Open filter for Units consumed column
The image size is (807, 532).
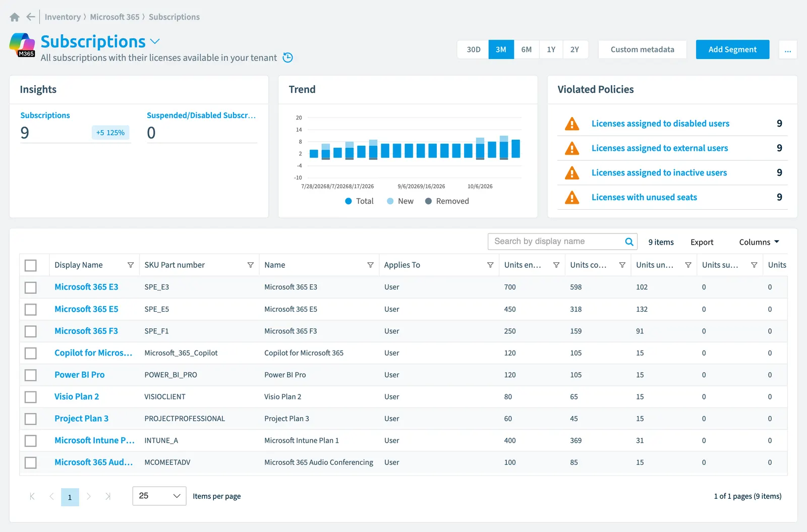pos(622,265)
